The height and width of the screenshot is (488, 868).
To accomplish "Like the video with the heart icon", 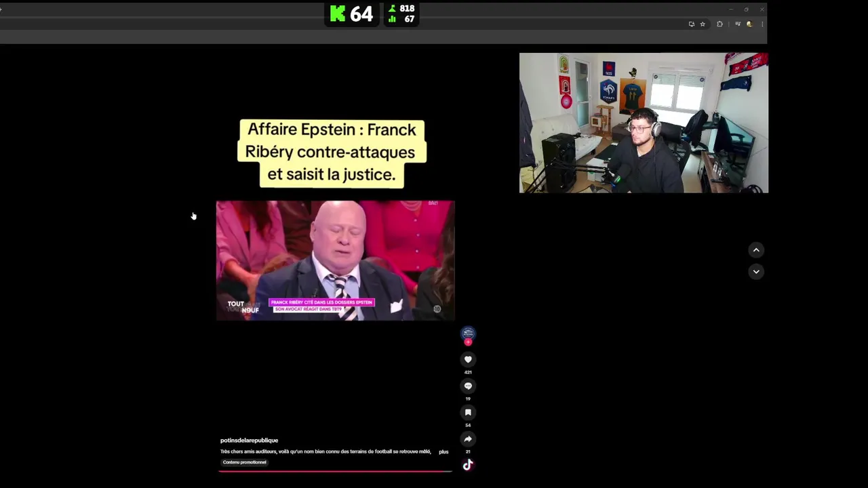I will pyautogui.click(x=468, y=359).
